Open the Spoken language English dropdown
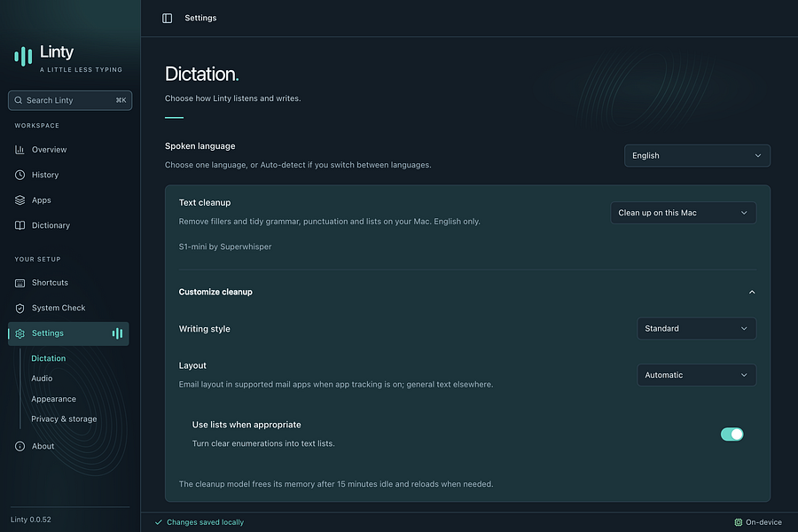 697,156
